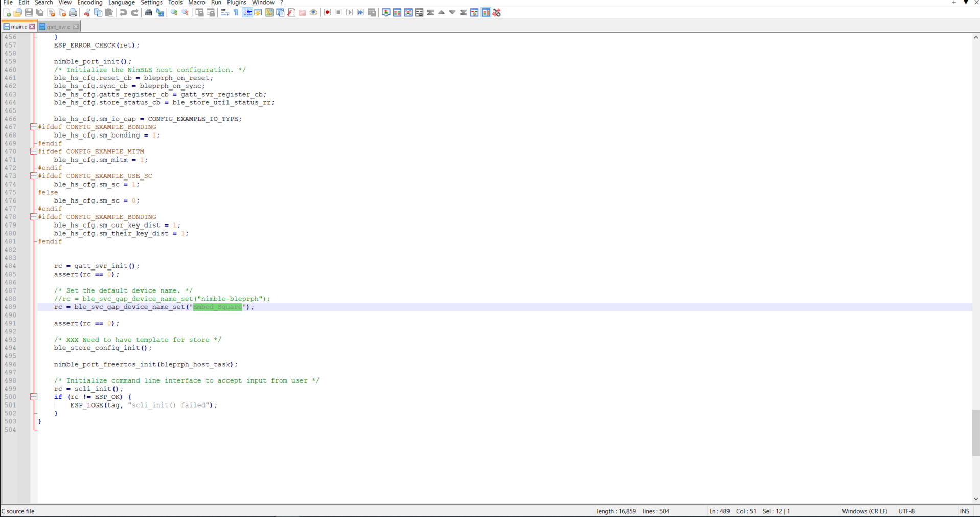Toggle INS insert mode in status bar

965,511
